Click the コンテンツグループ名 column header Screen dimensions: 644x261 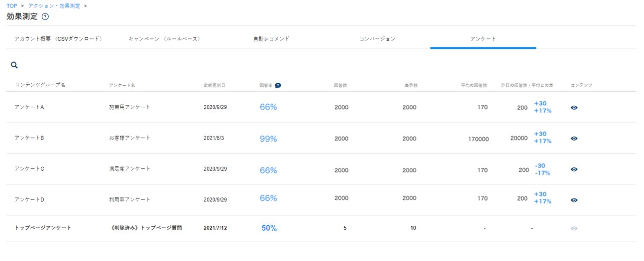click(40, 85)
